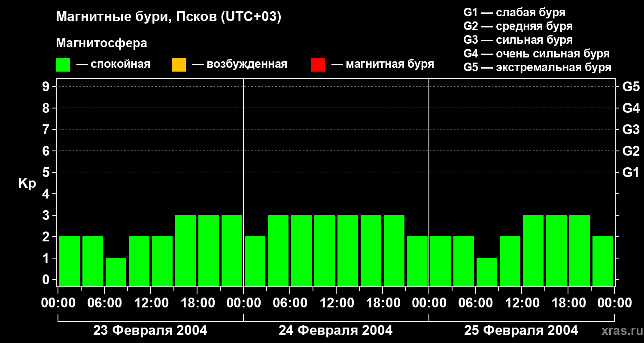Click the '24 Февраля 2004' date label
This screenshot has height=343, width=644.
pyautogui.click(x=336, y=331)
